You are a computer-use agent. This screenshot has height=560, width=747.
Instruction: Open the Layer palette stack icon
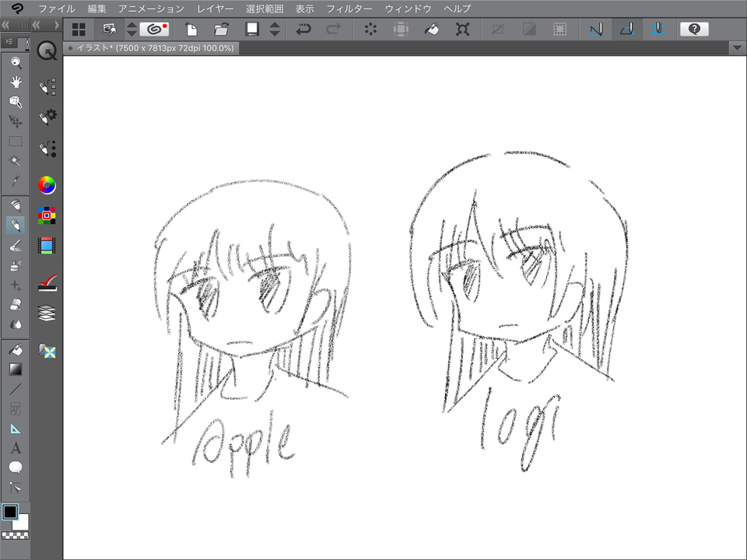click(47, 313)
